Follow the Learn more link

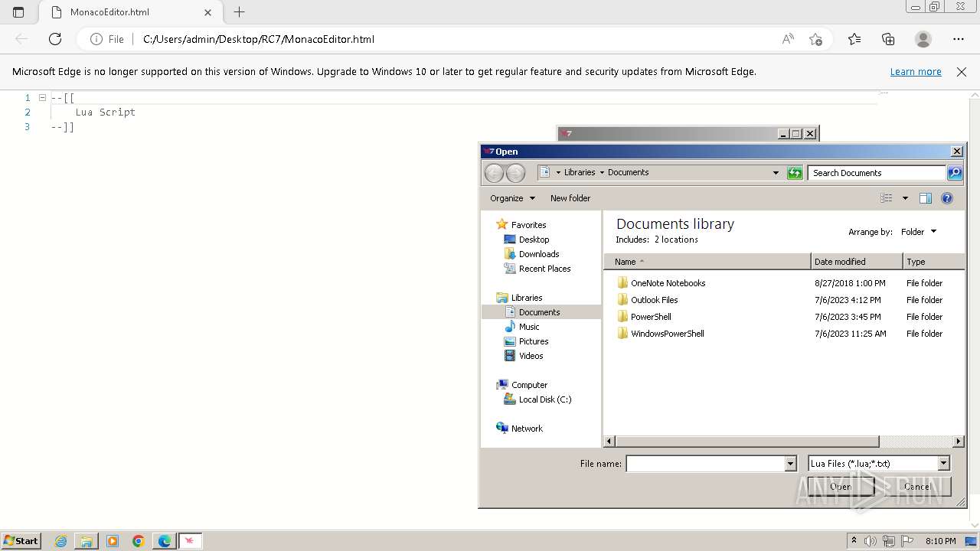[916, 72]
